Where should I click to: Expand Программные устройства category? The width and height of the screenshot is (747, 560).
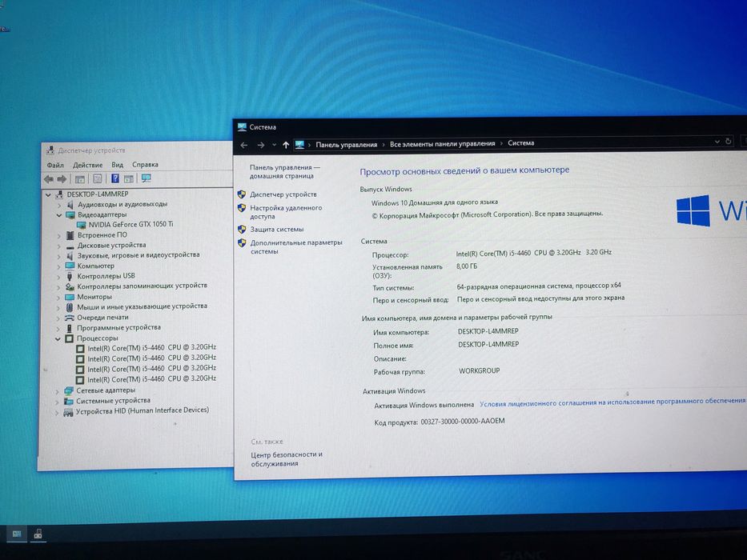click(x=58, y=329)
